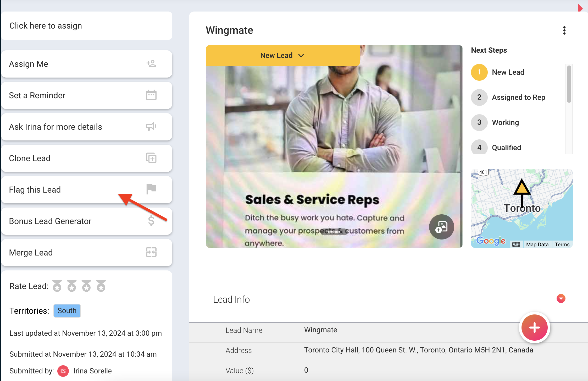The width and height of the screenshot is (588, 381).
Task: Click the Qualified step label
Action: pos(506,148)
